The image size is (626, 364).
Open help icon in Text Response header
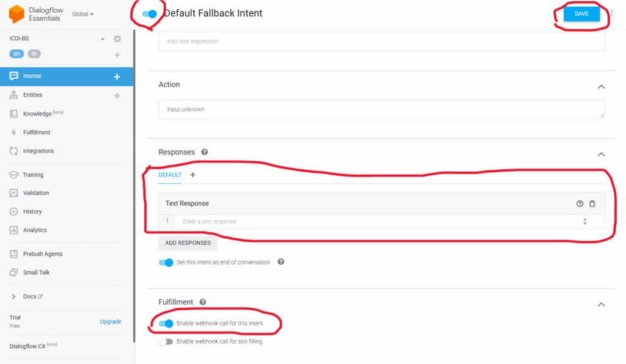[x=580, y=204]
